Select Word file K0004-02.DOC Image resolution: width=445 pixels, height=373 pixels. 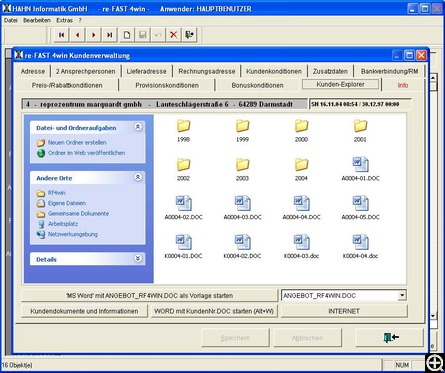(242, 247)
